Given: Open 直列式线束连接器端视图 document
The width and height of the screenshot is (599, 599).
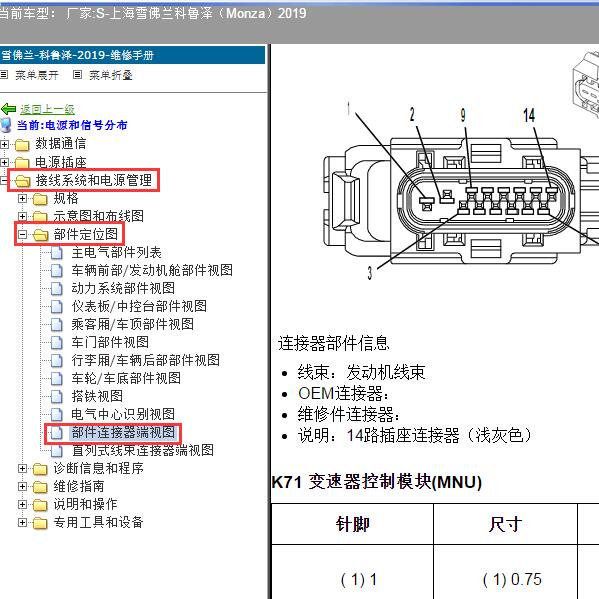Looking at the screenshot, I should pos(142,450).
